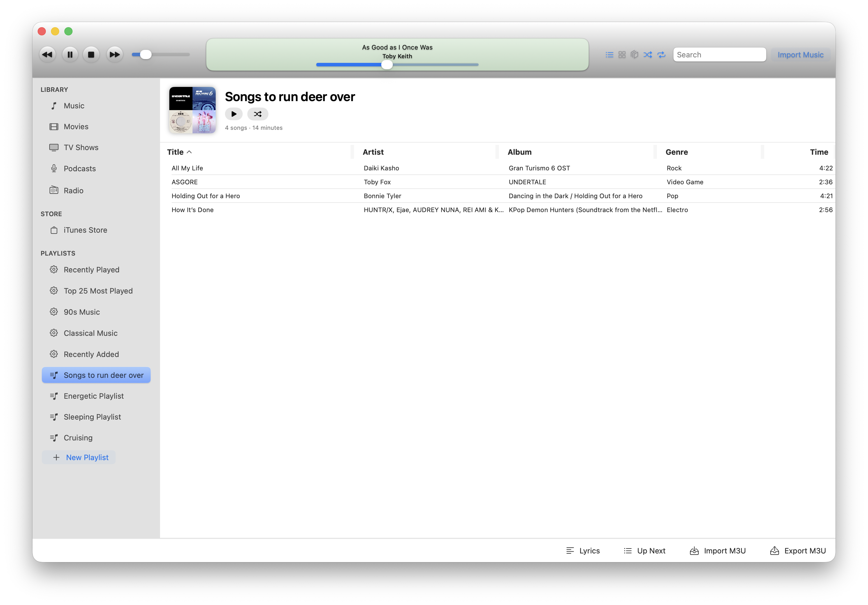
Task: Switch to grid view icon in toolbar
Action: [622, 55]
